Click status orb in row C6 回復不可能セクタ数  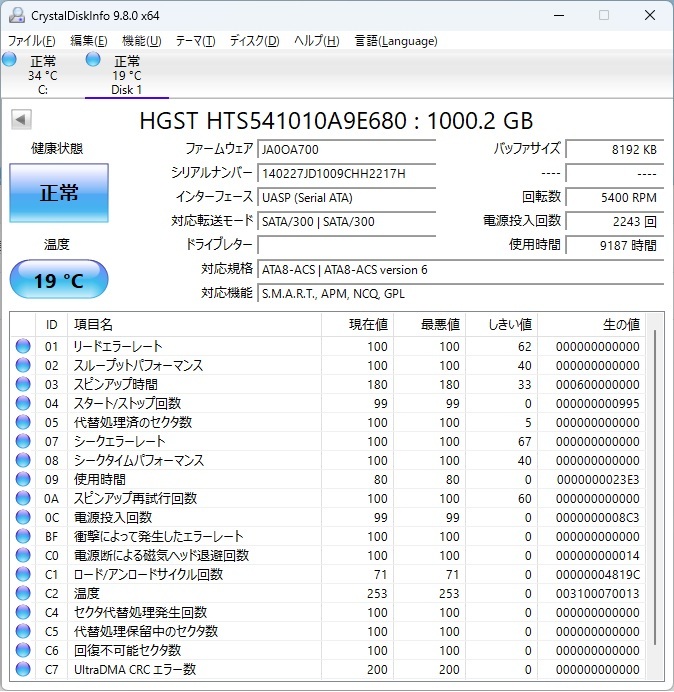[x=23, y=650]
